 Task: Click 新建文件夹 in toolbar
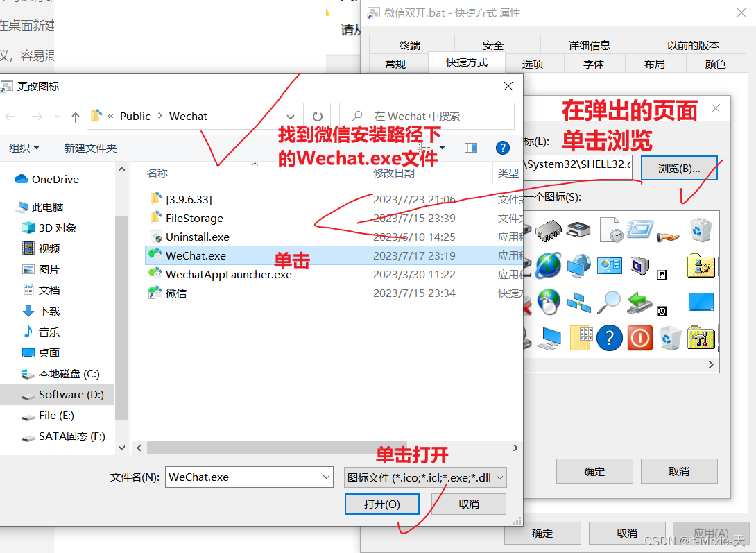click(x=90, y=148)
